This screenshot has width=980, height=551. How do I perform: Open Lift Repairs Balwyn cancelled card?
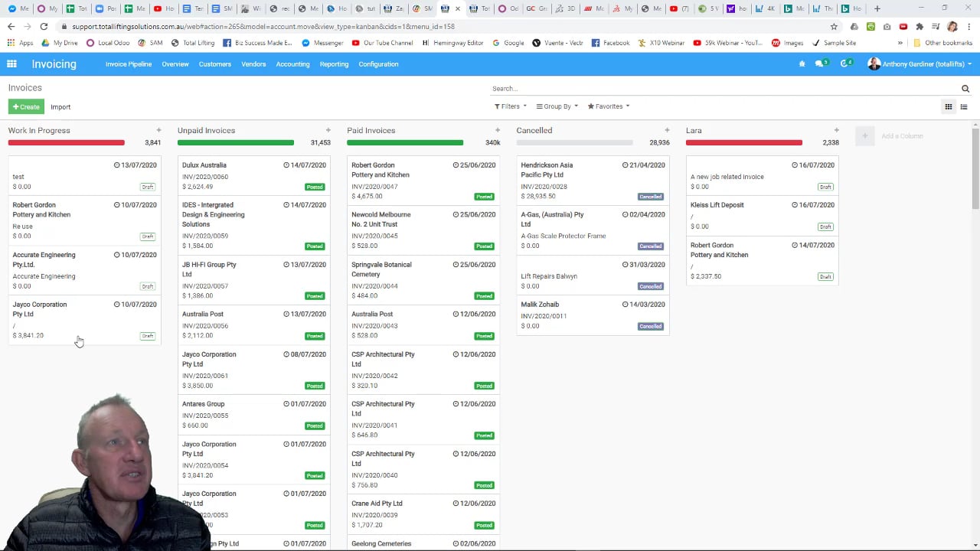(x=593, y=275)
